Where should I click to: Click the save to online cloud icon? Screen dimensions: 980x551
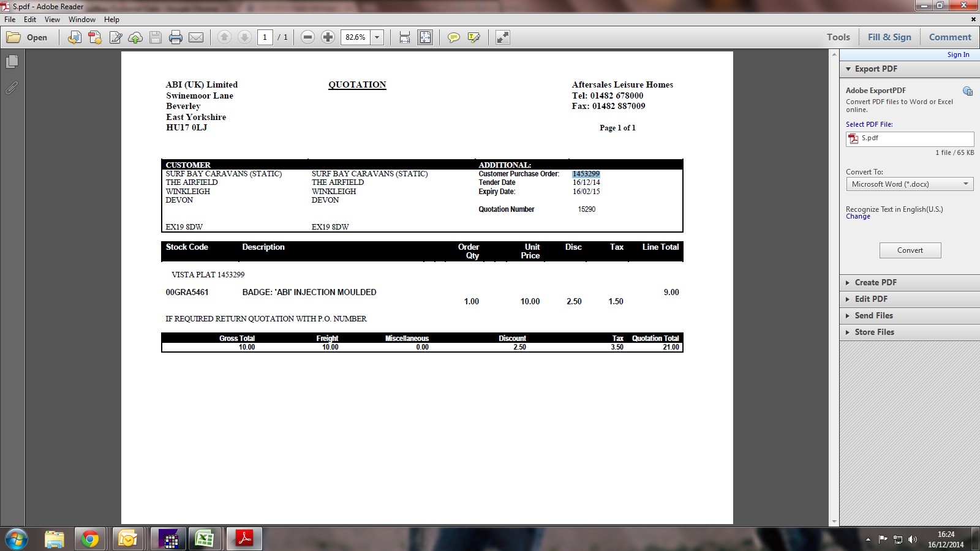(135, 37)
